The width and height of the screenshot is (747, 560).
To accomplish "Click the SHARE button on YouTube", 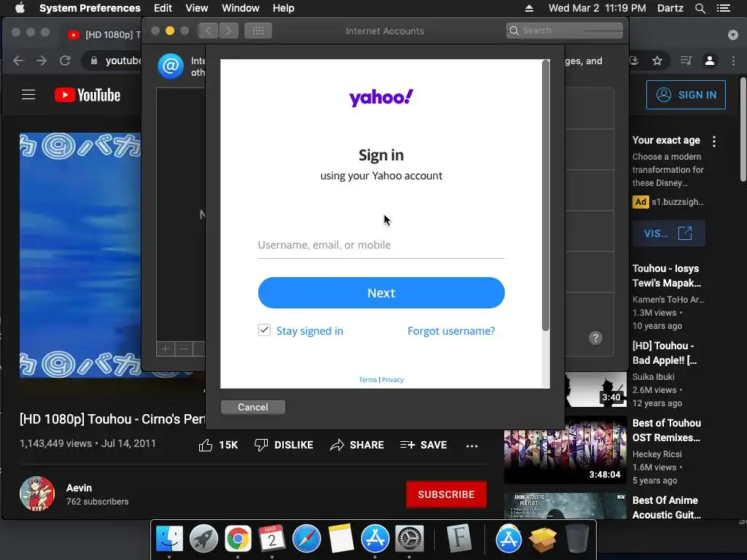I will tap(357, 446).
